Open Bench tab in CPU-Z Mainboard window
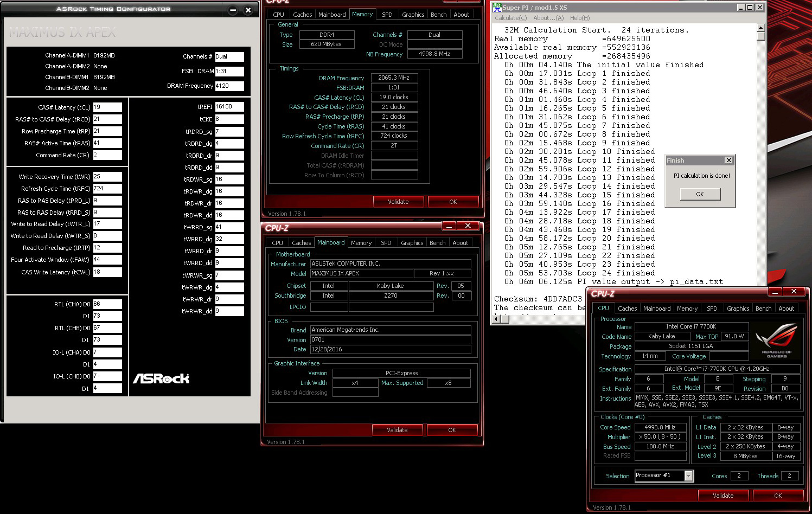This screenshot has width=812, height=514. click(x=438, y=243)
